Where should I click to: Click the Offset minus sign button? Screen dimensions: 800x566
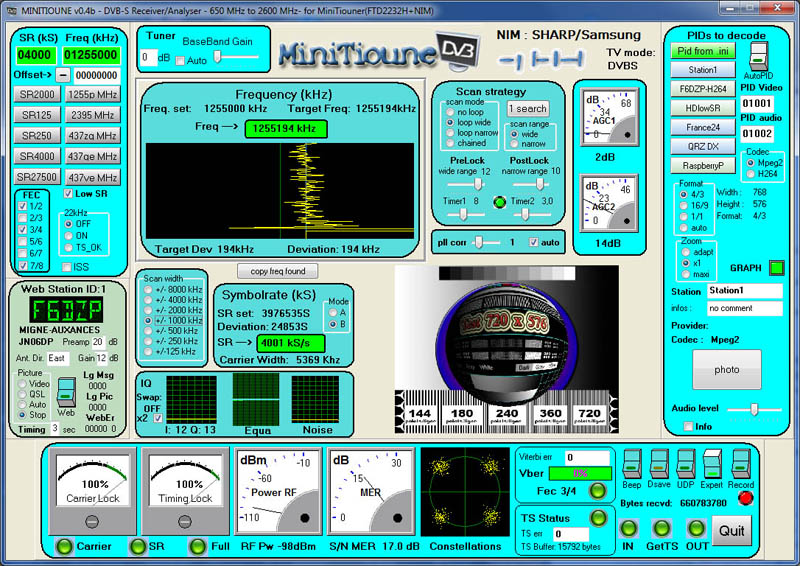click(x=62, y=76)
